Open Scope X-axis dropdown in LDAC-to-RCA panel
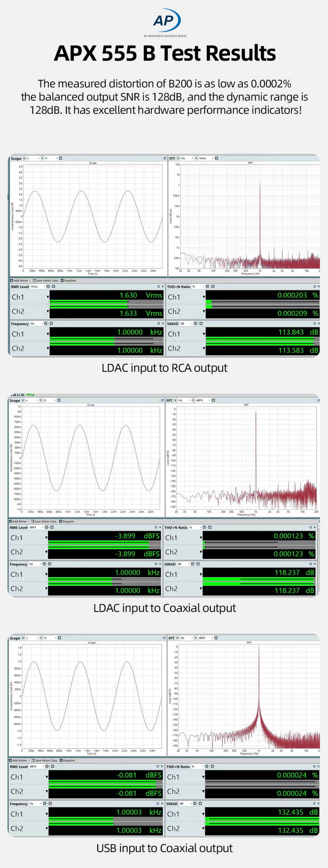The height and width of the screenshot is (868, 328). tap(39, 158)
